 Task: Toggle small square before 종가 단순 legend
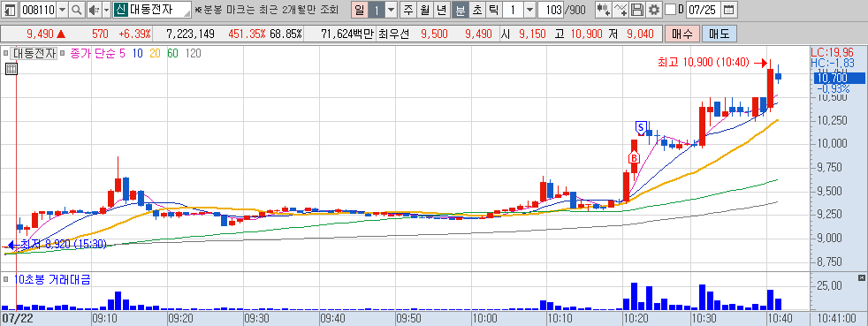(64, 54)
